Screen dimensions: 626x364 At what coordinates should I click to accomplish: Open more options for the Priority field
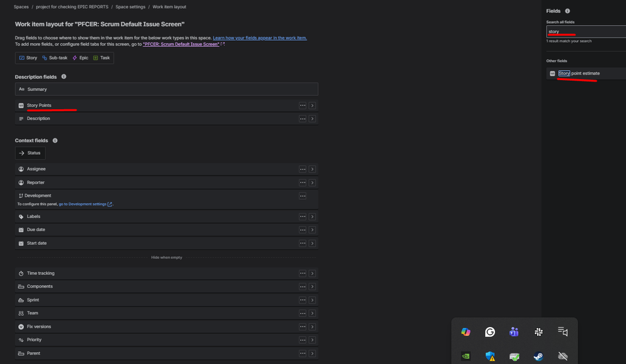tap(303, 339)
